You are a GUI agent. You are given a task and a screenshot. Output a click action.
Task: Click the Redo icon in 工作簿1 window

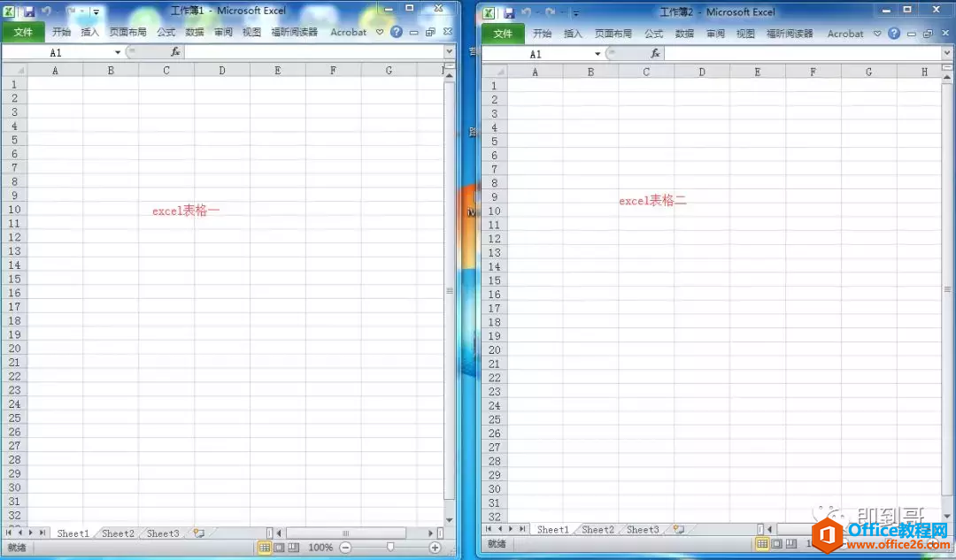point(70,11)
